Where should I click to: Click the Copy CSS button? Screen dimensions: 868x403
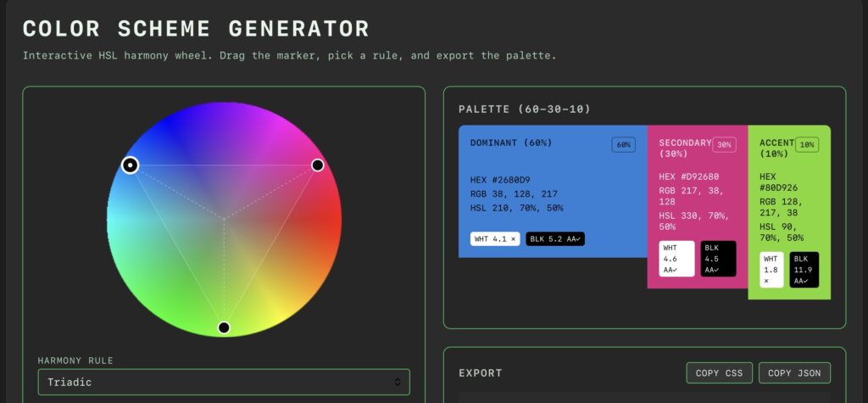point(719,373)
